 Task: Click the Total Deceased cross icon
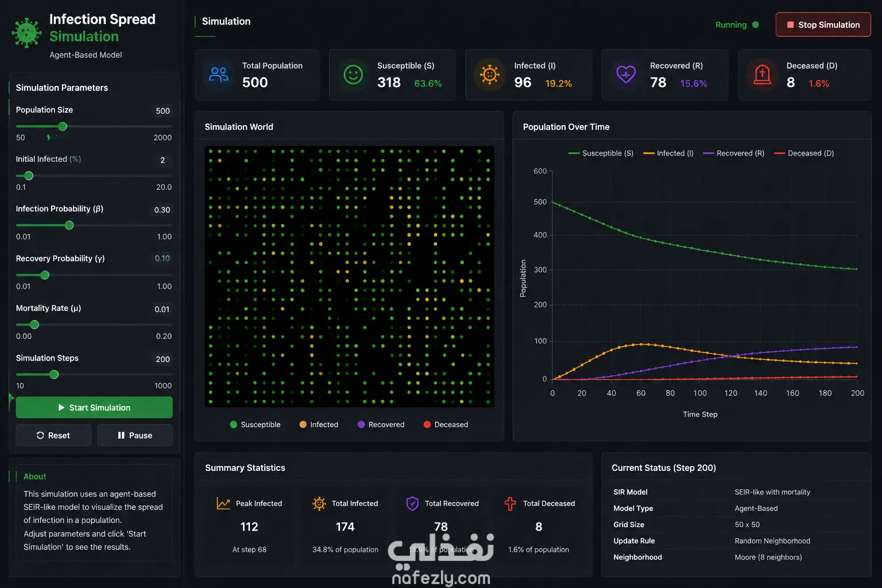point(510,504)
